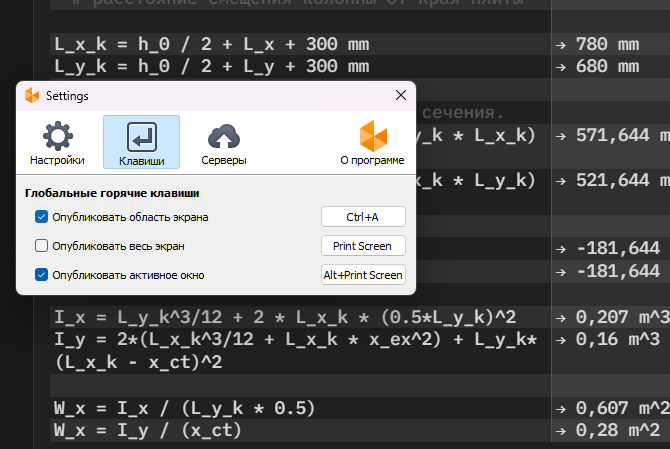Click the result 0,207 m^3
The image size is (670, 449).
[x=623, y=317]
